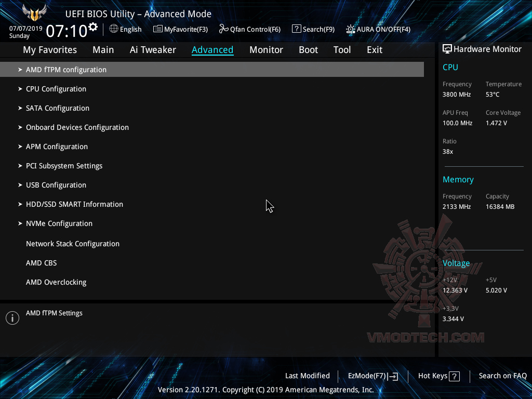Click the MyFavorite list icon

[157, 29]
